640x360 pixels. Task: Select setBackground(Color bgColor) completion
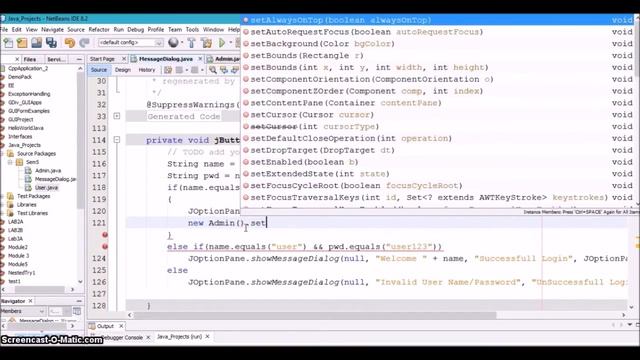pos(438,44)
